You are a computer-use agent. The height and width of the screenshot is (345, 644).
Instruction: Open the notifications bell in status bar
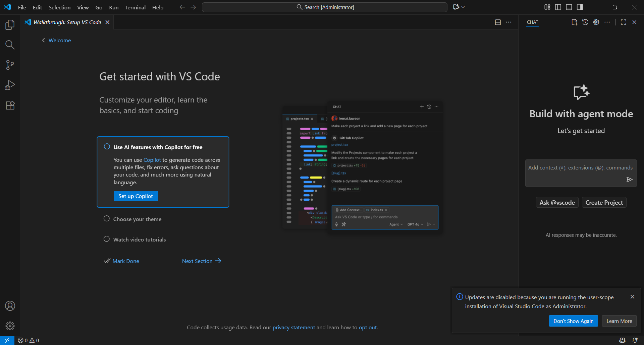tap(635, 340)
